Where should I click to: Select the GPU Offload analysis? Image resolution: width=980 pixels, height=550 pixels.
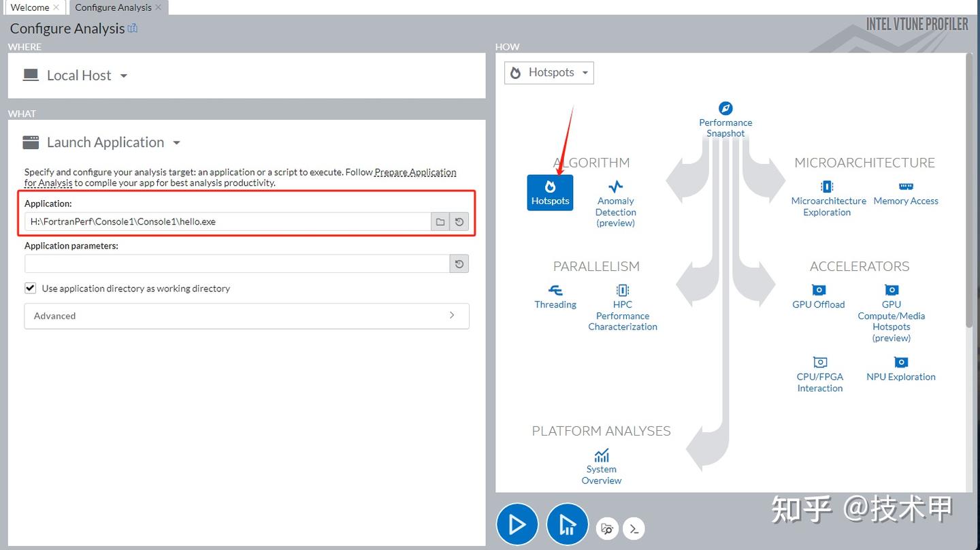coord(818,294)
